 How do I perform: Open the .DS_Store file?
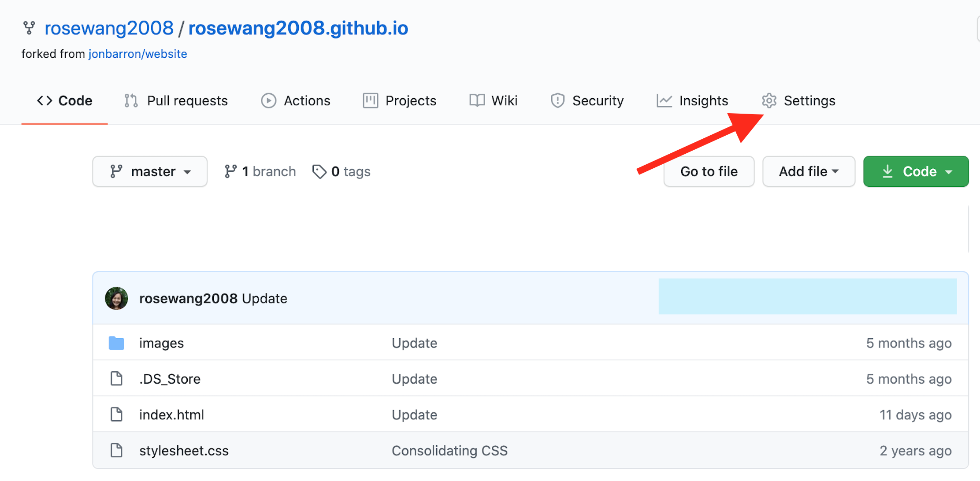point(170,379)
